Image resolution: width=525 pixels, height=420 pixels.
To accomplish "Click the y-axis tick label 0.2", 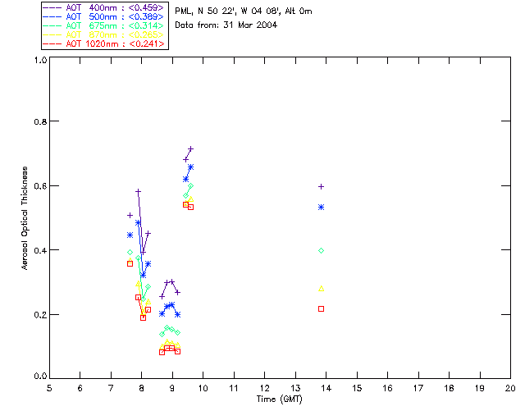I will coord(40,315).
